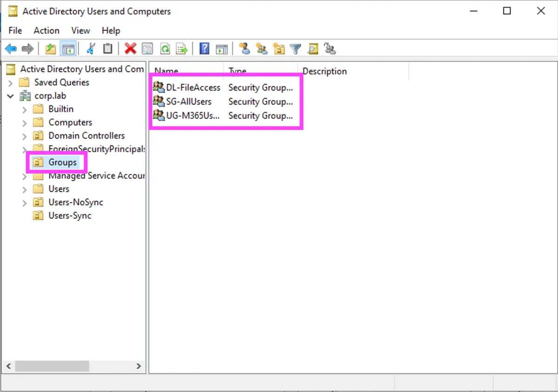Viewport: 558px width, 392px height.
Task: Click the corp.lab domain icon in the tree
Action: click(25, 96)
